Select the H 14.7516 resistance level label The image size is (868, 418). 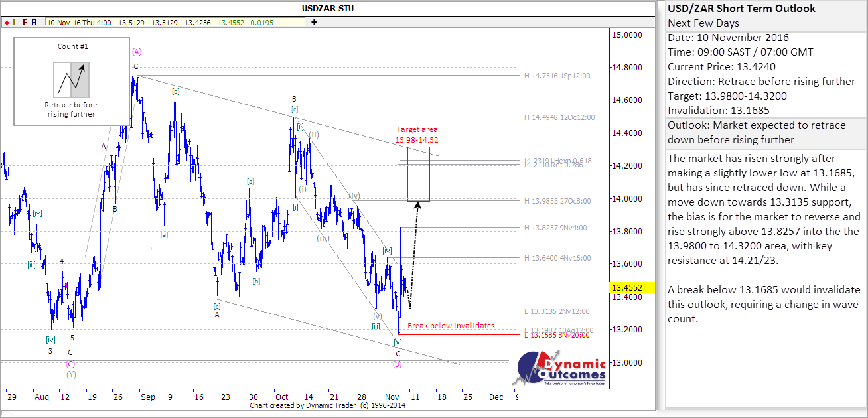557,76
